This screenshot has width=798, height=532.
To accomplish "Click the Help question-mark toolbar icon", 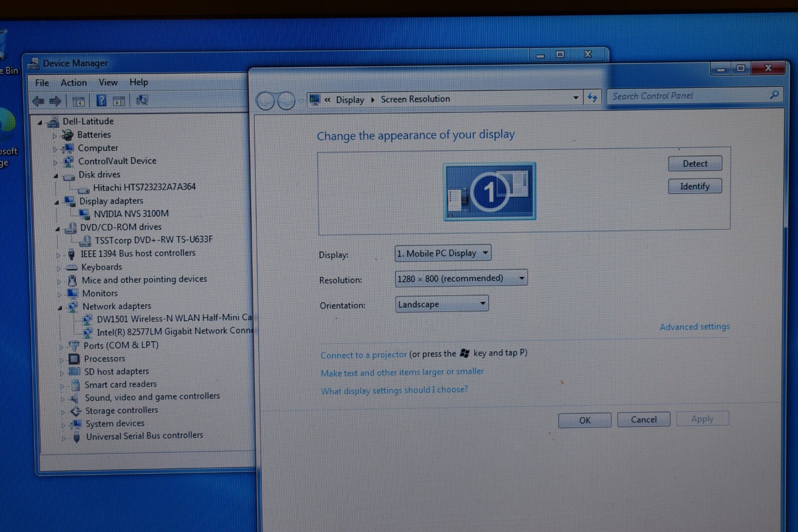I will tap(101, 101).
